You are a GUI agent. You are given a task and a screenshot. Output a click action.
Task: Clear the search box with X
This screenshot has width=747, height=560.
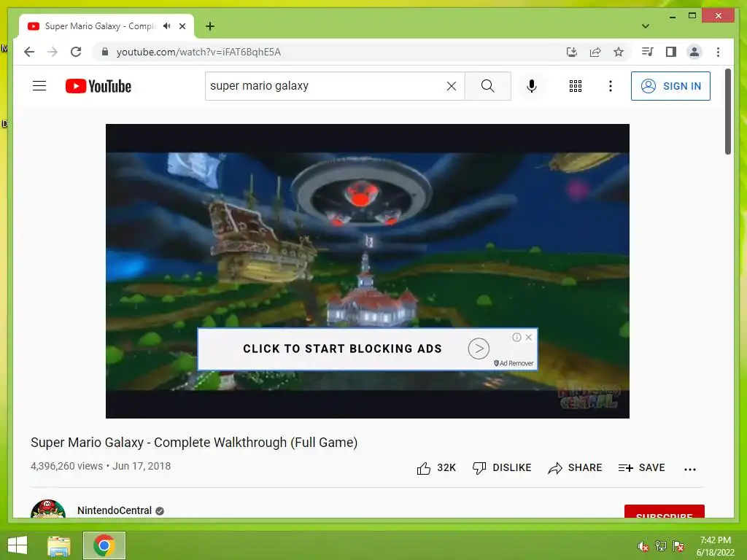[x=451, y=86]
